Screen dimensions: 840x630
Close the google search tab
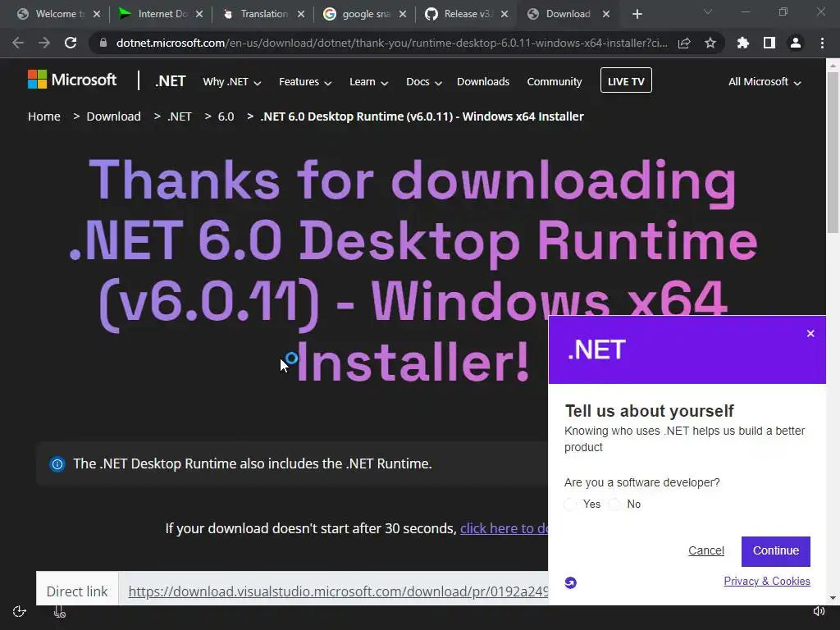click(403, 14)
